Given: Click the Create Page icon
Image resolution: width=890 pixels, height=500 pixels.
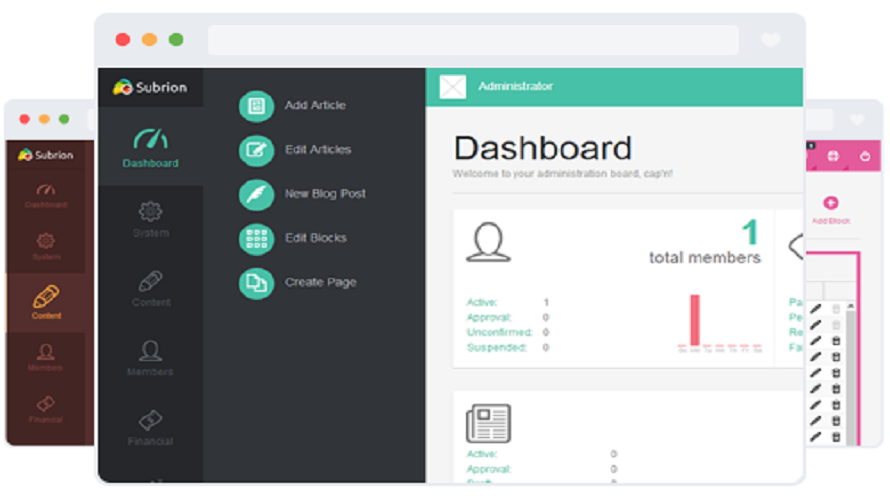Looking at the screenshot, I should click(x=256, y=283).
